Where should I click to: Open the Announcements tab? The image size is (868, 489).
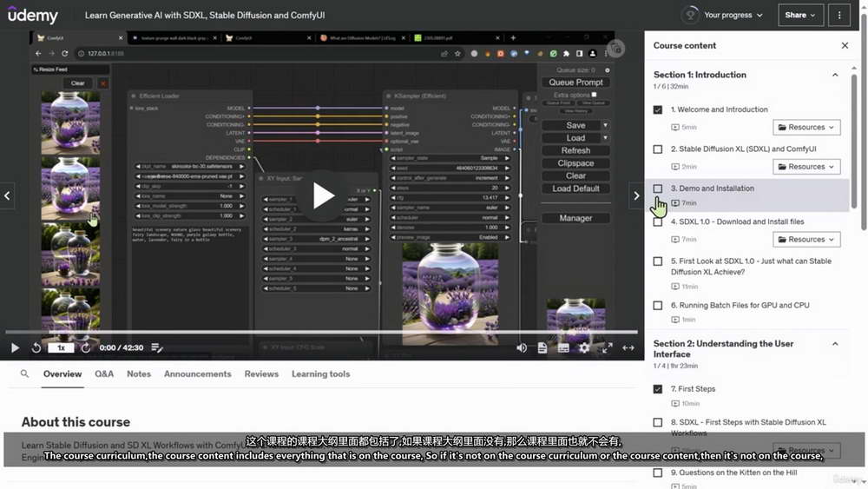point(198,373)
